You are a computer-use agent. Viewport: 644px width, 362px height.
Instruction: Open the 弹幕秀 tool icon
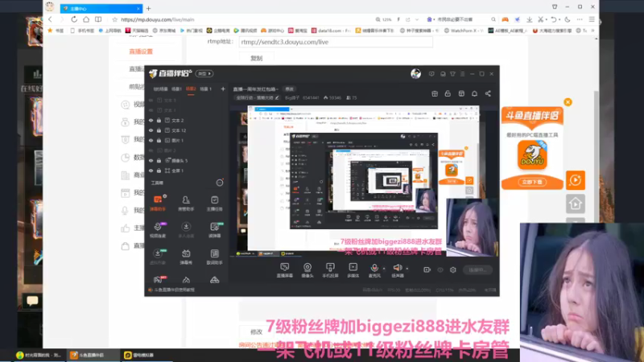click(x=186, y=257)
